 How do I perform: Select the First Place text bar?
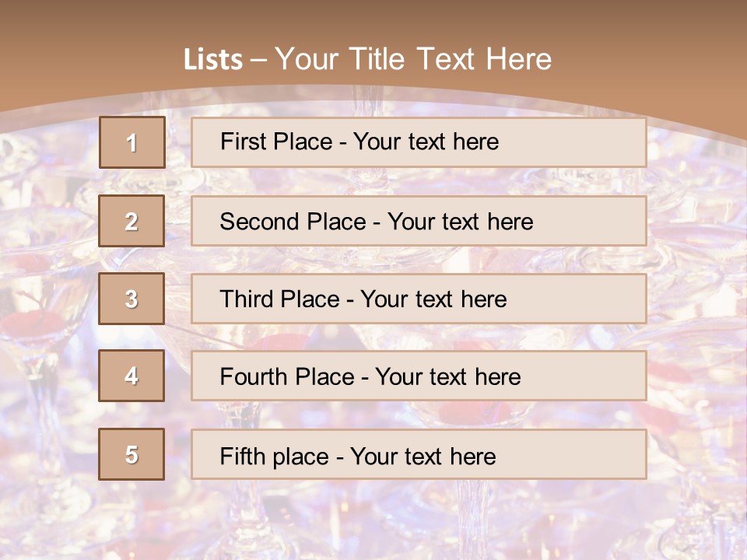point(419,142)
